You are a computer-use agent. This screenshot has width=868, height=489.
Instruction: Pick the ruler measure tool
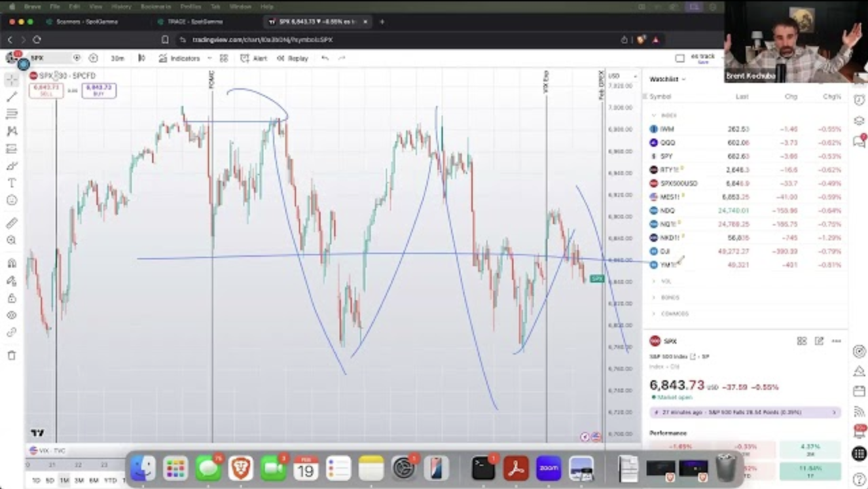(12, 223)
